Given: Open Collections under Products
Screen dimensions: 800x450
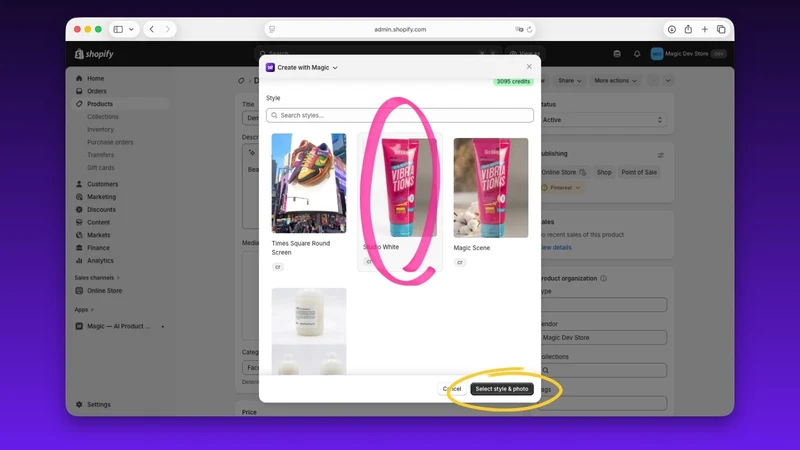Looking at the screenshot, I should coord(103,117).
